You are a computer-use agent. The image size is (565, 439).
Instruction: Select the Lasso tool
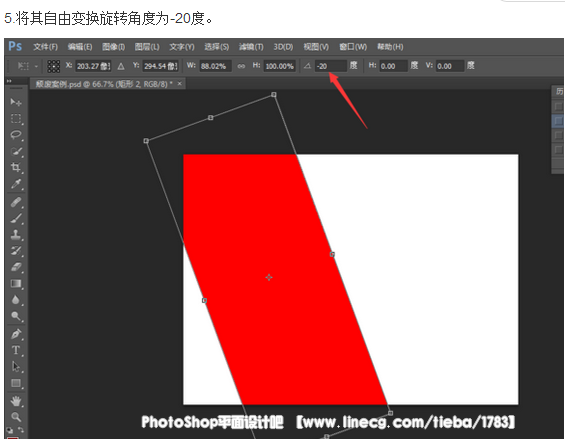pyautogui.click(x=16, y=135)
